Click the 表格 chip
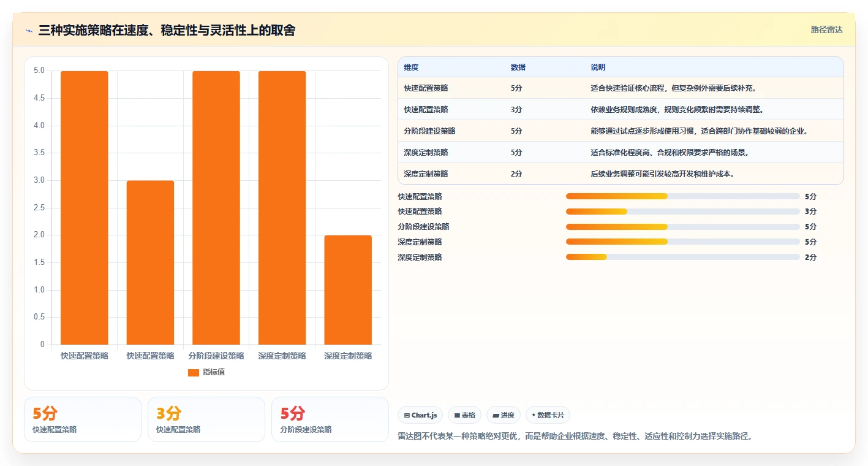868x466 pixels. pyautogui.click(x=465, y=415)
